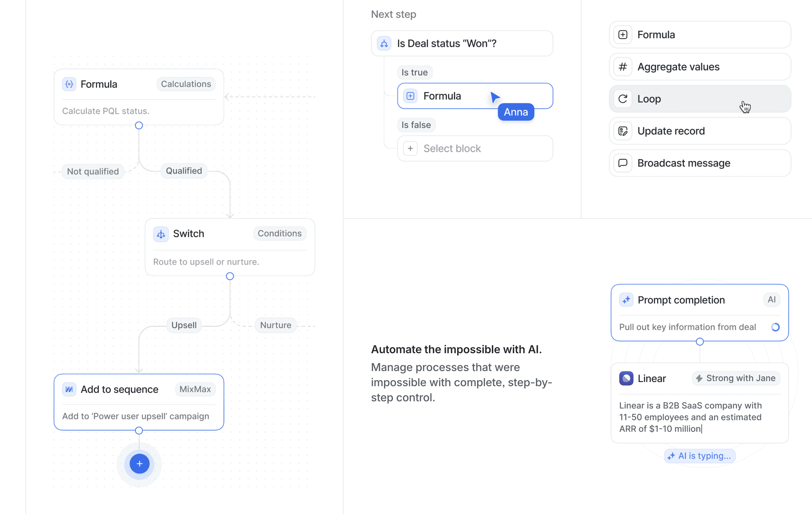Viewport: 812px width, 514px height.
Task: Open the Is Deal status "Won"? block
Action: pos(462,44)
